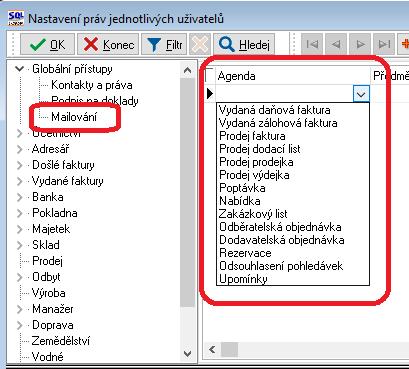Choose Vydaná daňová faktura from list

coord(275,110)
